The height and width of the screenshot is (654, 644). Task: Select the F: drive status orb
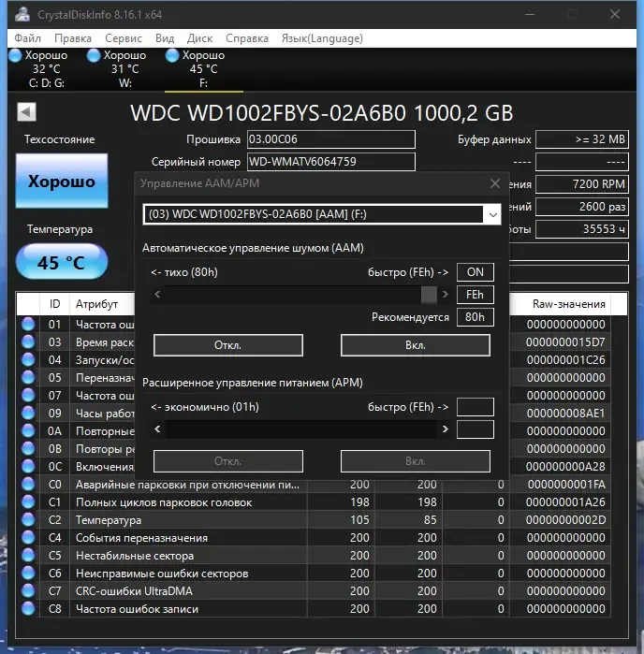[172, 55]
